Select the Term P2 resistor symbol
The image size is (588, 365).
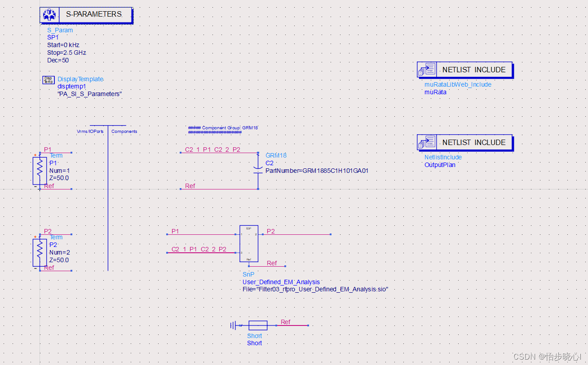pyautogui.click(x=40, y=253)
